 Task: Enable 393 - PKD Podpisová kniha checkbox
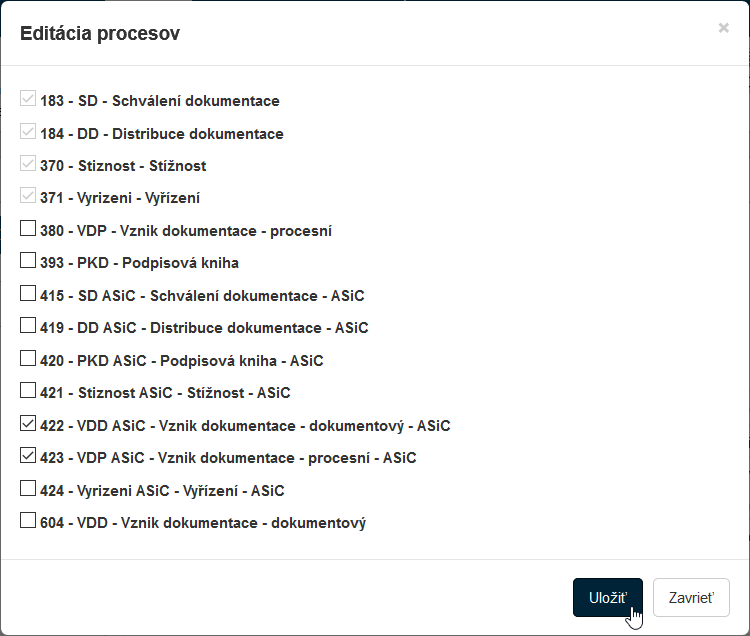click(28, 262)
